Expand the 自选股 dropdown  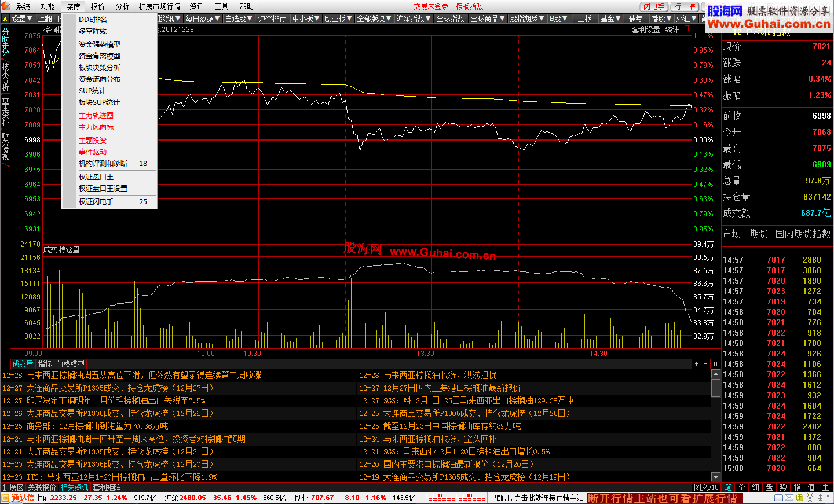click(239, 19)
